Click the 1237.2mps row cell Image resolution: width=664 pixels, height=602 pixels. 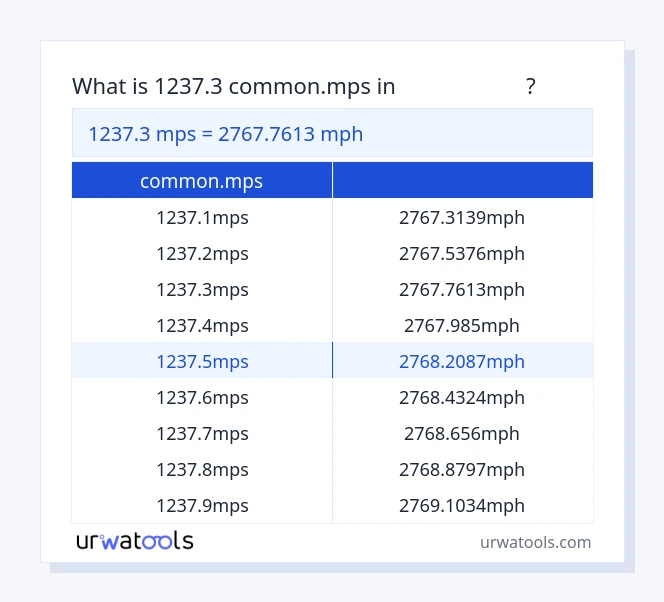click(202, 253)
